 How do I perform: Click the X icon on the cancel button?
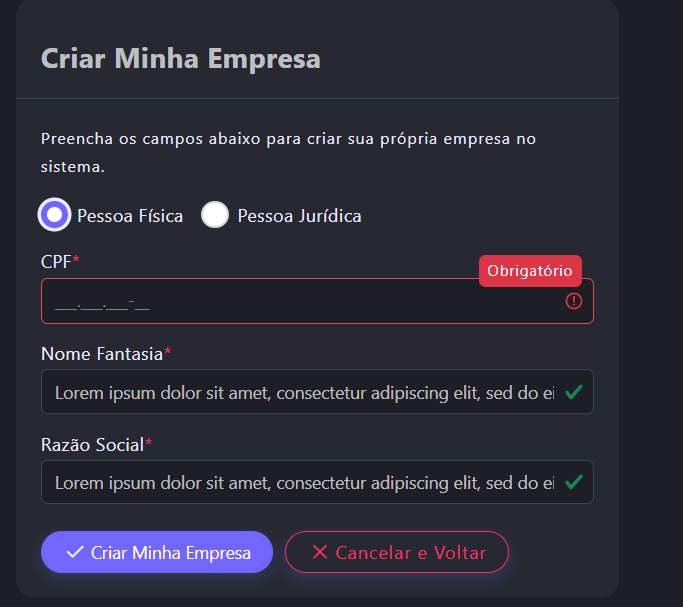coord(320,552)
